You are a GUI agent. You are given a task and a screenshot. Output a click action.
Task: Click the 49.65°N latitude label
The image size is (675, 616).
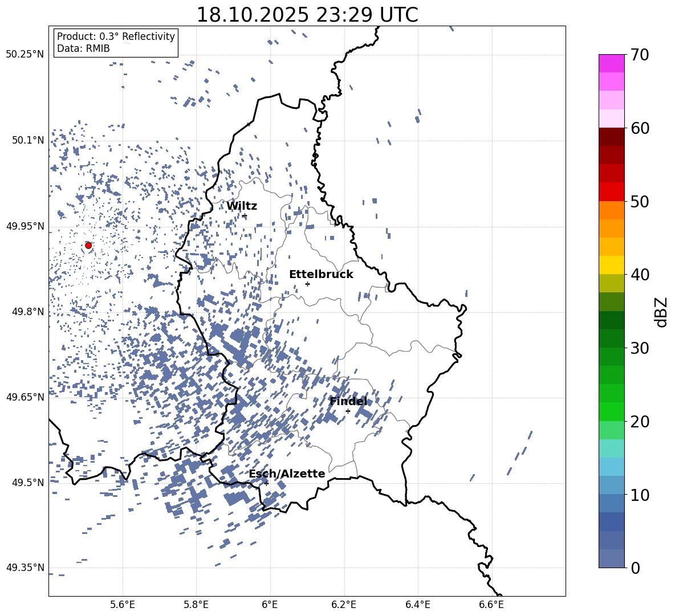(25, 397)
